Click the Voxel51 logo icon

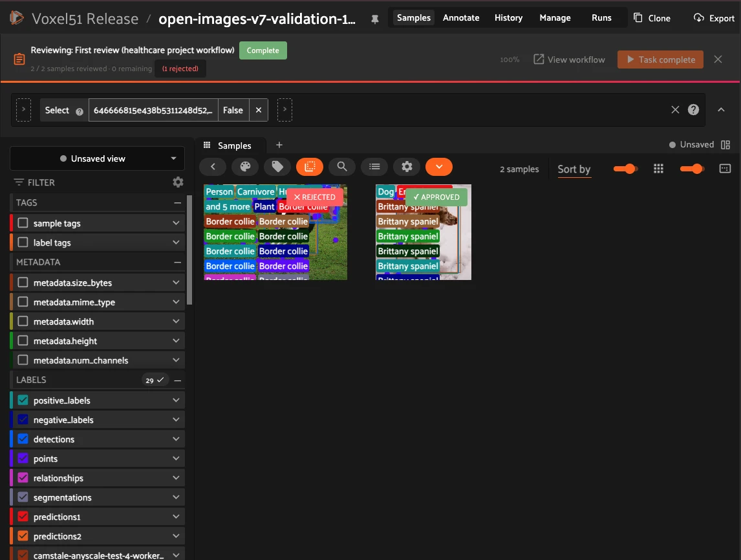[x=17, y=18]
